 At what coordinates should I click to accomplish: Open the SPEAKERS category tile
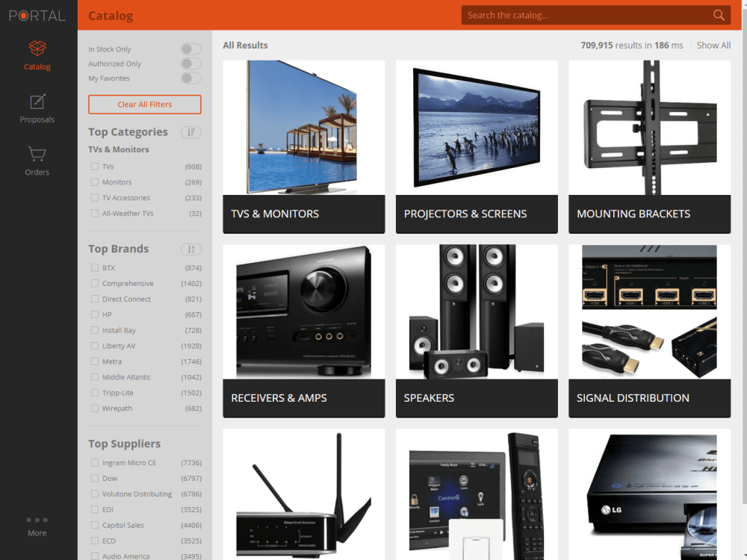(x=477, y=331)
